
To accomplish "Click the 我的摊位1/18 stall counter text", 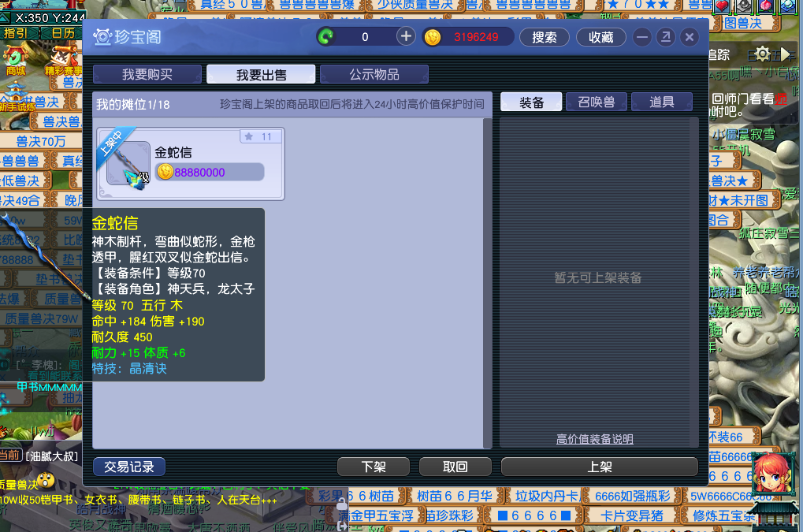I will [133, 105].
